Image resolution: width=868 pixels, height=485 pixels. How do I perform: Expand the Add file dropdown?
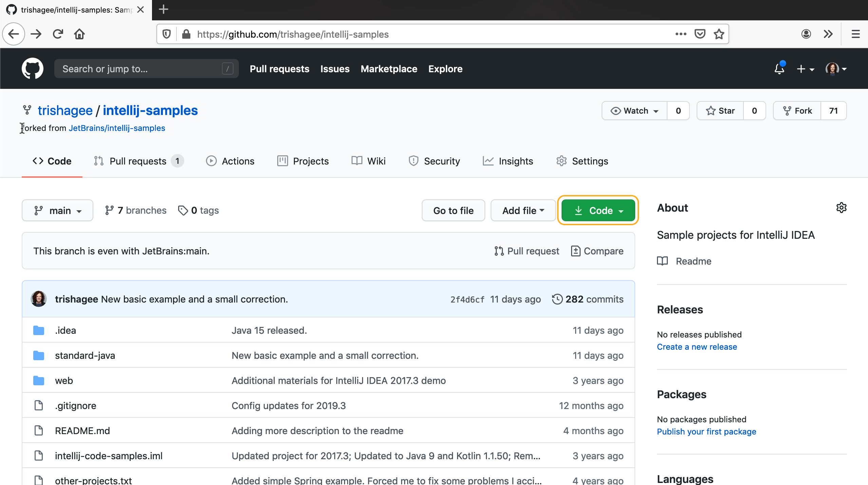coord(522,210)
